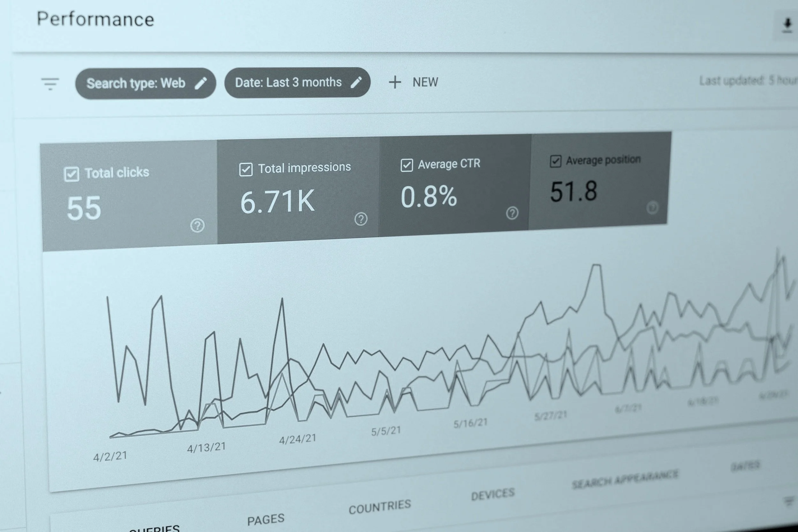Switch to the Countries tab

pyautogui.click(x=380, y=507)
